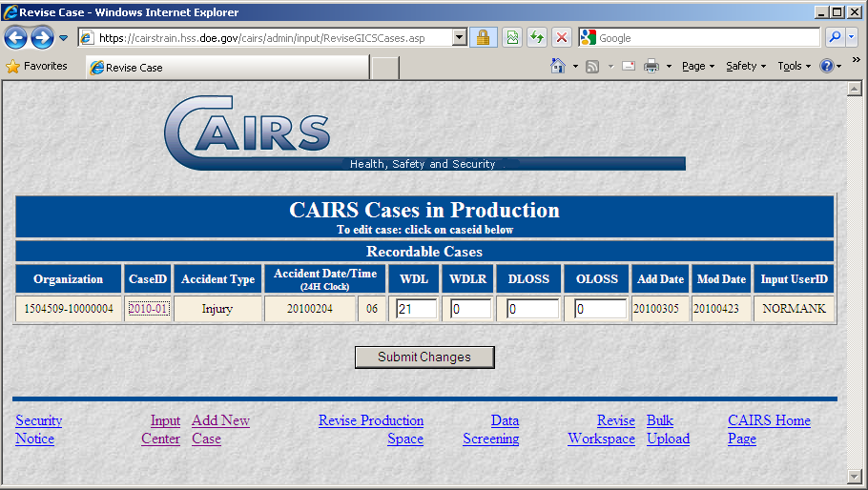Click the RSS feeds icon
868x490 pixels.
coord(592,67)
